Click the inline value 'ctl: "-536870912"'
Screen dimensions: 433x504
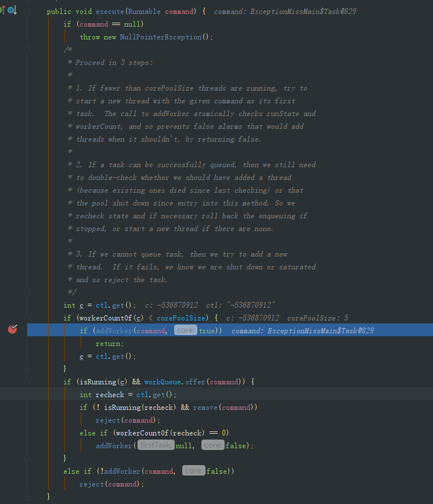click(240, 305)
